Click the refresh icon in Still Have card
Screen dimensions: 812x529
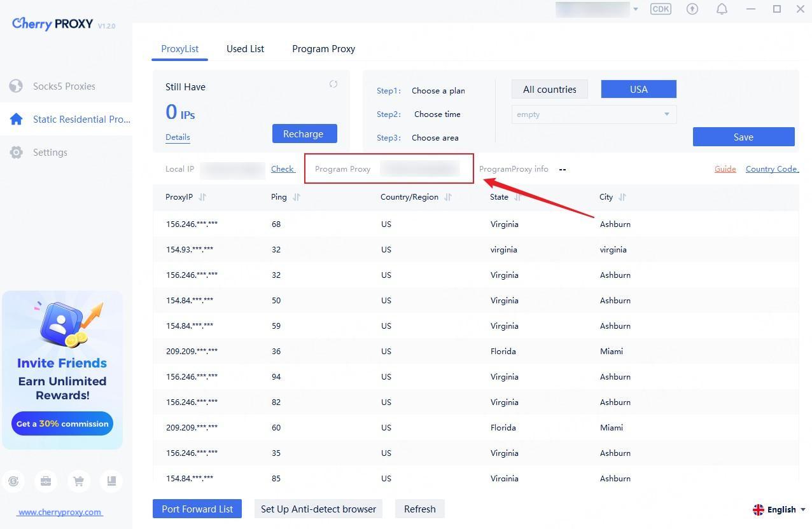[x=333, y=85]
